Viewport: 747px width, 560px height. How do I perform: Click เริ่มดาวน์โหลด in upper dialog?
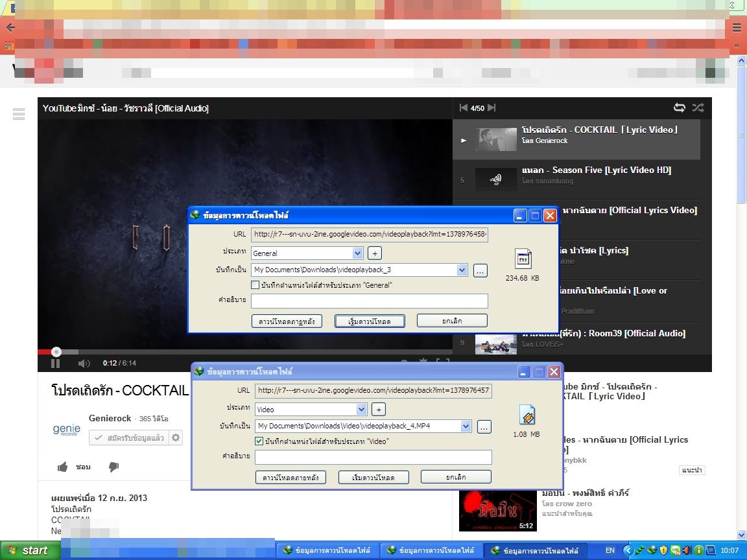(370, 321)
